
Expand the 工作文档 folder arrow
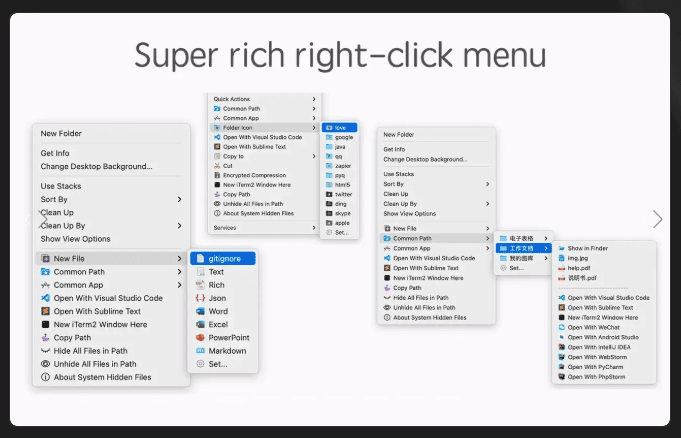pos(546,248)
